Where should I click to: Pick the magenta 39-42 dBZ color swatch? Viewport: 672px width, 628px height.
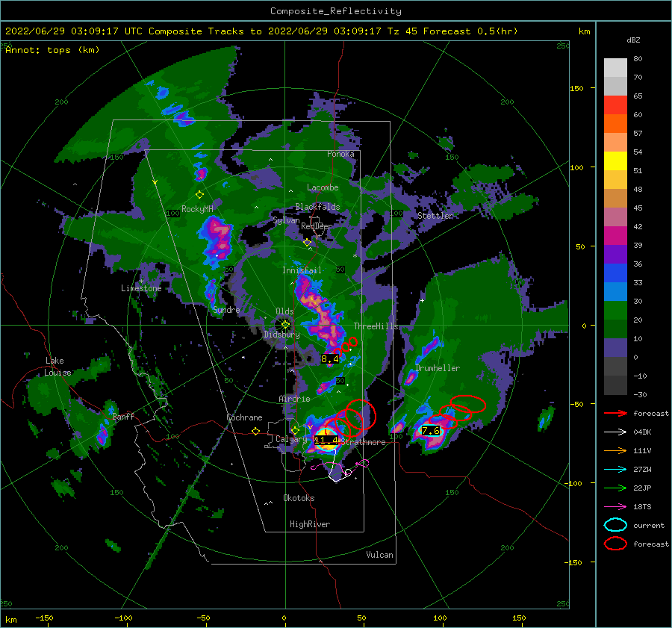[x=615, y=236]
